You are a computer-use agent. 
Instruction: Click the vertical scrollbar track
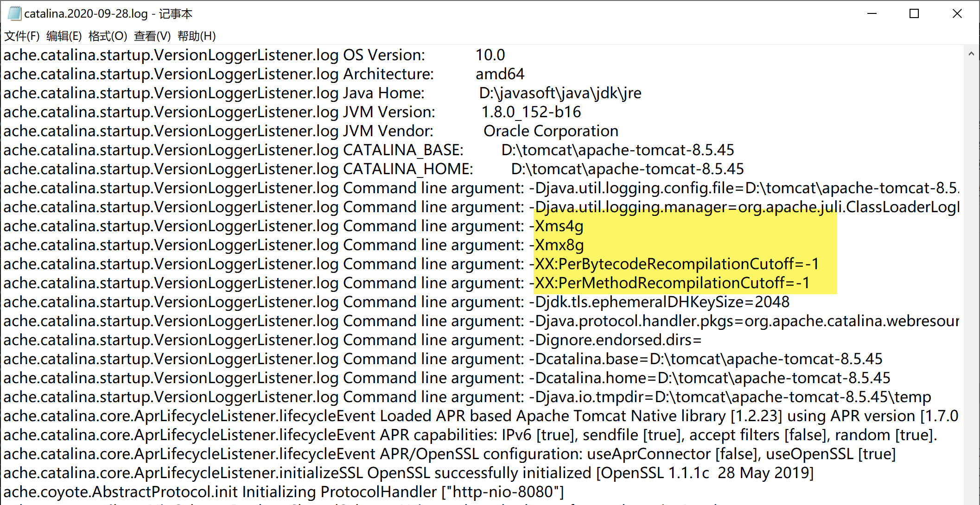(x=971, y=278)
